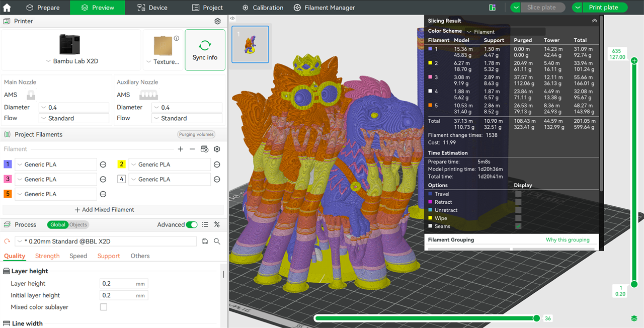Switch to the Project tab
This screenshot has width=644, height=328.
[x=207, y=8]
